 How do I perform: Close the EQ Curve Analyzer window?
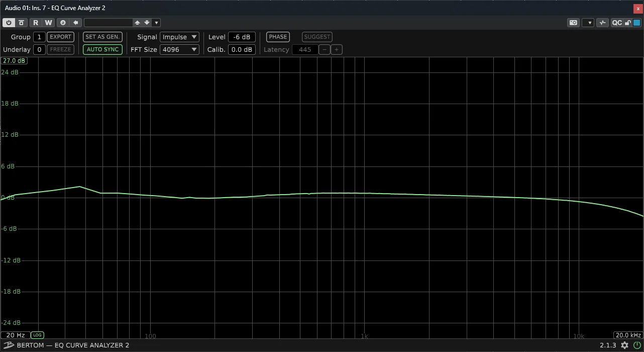click(x=638, y=9)
